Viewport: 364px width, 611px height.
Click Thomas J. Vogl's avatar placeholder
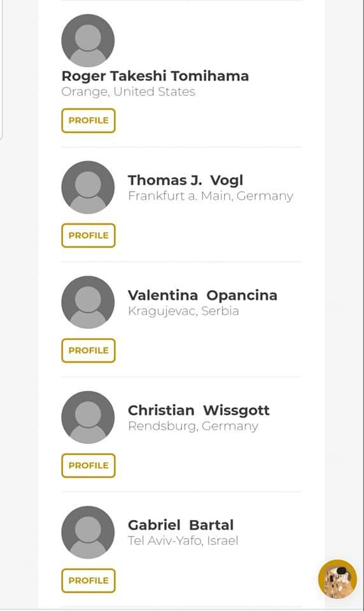tap(88, 187)
